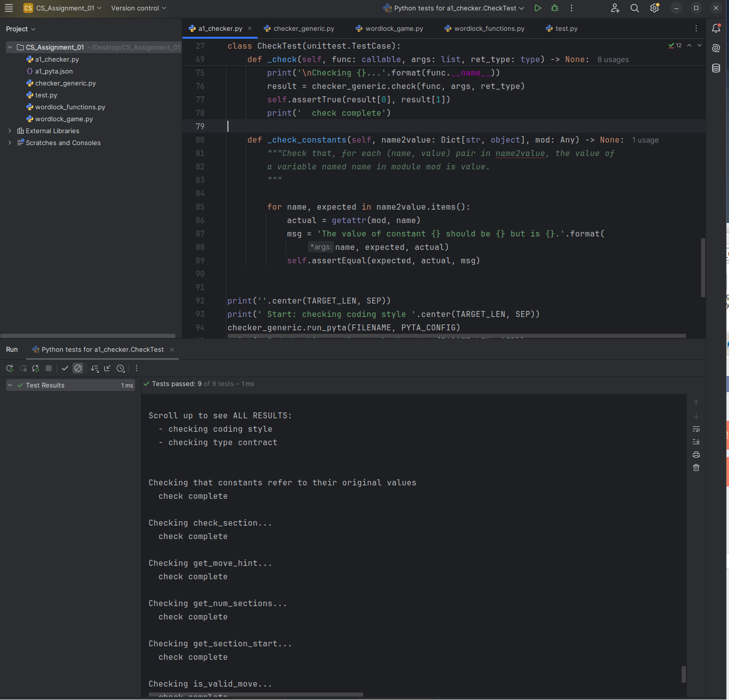Rerun failed tests in Run toolbar
Screen dimensions: 729x700
click(23, 368)
